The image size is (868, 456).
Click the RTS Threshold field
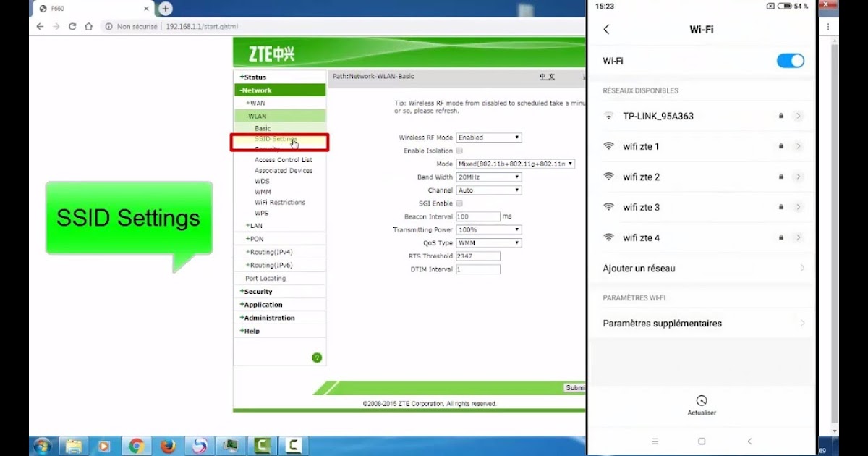coord(478,256)
